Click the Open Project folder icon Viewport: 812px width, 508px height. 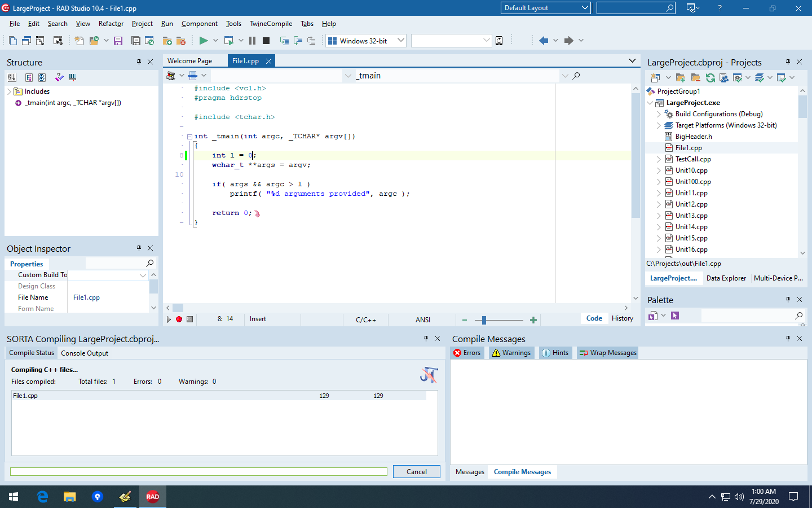coord(94,41)
